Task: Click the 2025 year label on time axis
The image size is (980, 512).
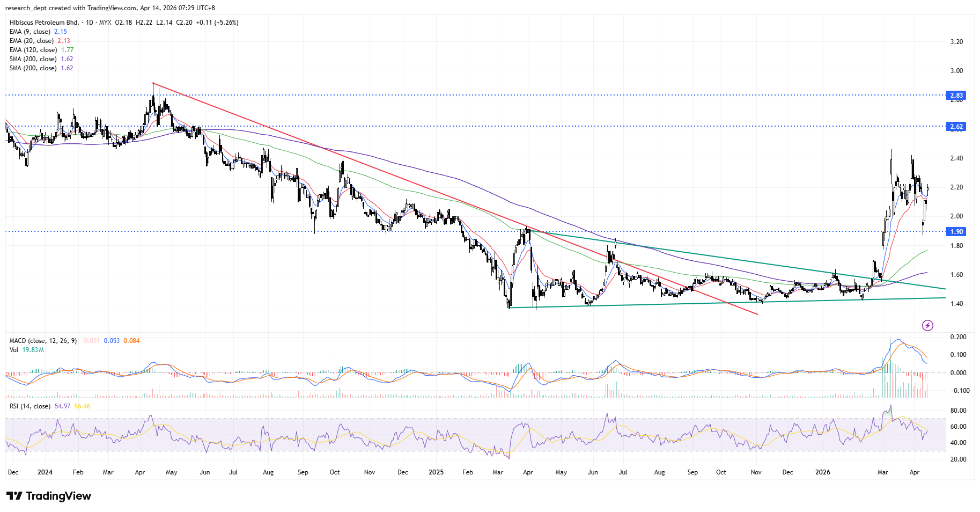Action: pyautogui.click(x=436, y=472)
